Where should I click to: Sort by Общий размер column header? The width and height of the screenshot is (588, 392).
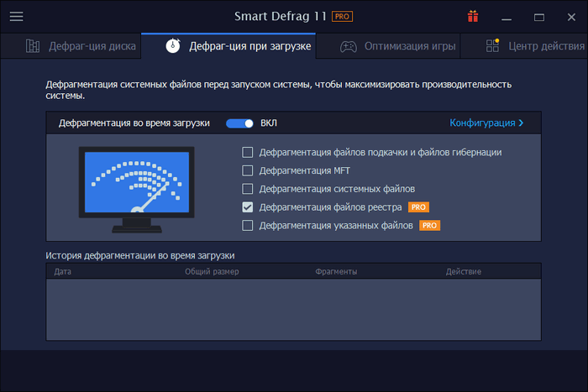212,272
